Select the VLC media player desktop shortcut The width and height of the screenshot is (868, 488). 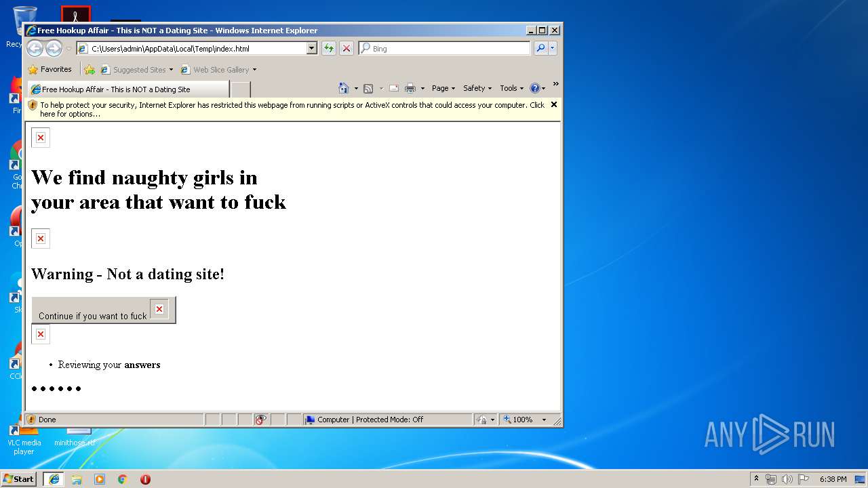(x=23, y=440)
